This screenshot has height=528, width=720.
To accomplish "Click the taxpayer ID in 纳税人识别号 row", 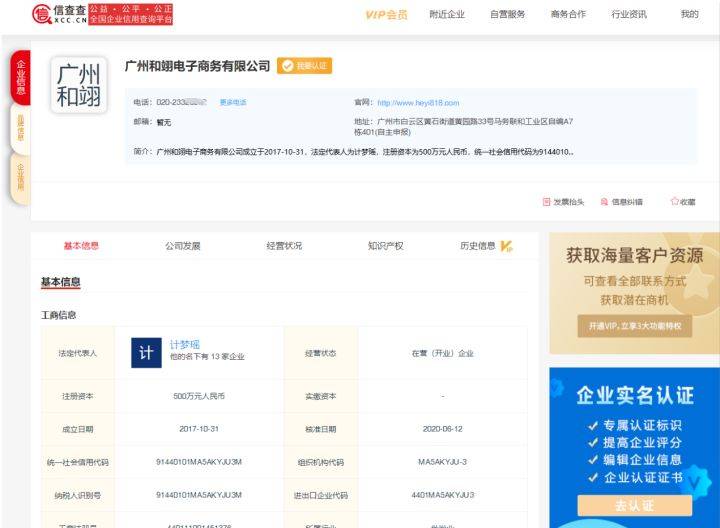I will (x=199, y=495).
